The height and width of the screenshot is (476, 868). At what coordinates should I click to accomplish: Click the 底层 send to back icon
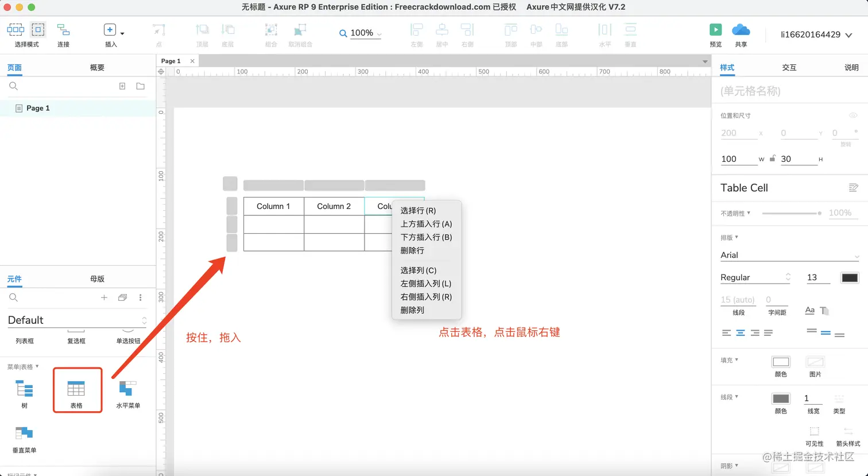click(228, 30)
